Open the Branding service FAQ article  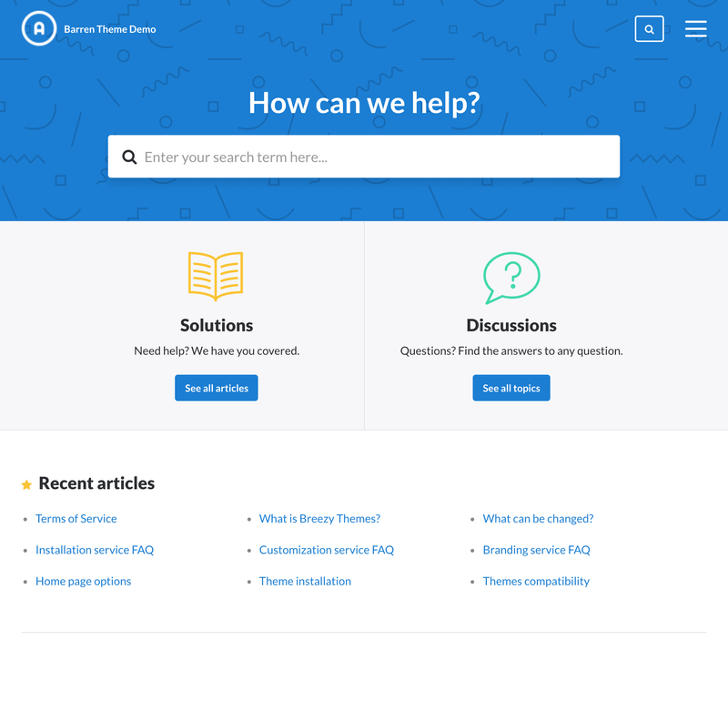[537, 550]
